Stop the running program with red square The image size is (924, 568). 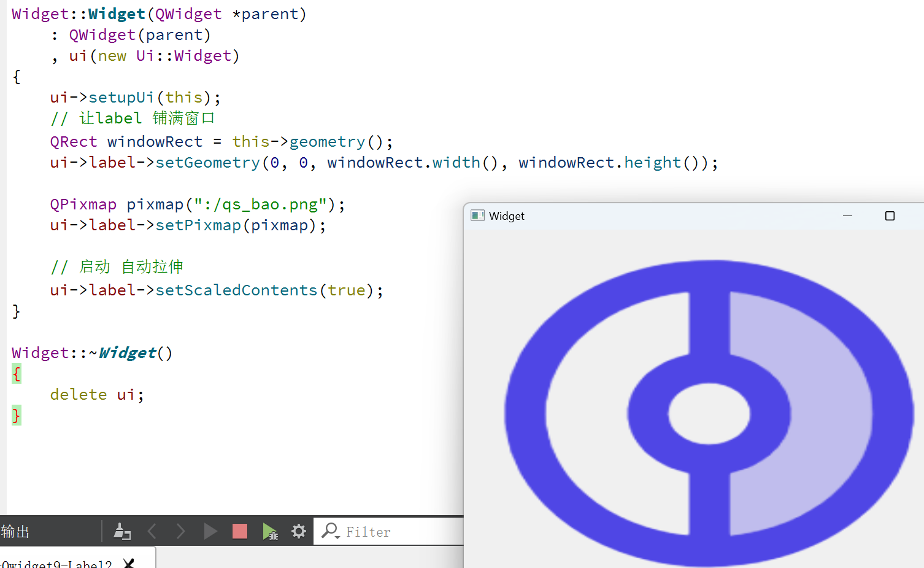tap(240, 531)
